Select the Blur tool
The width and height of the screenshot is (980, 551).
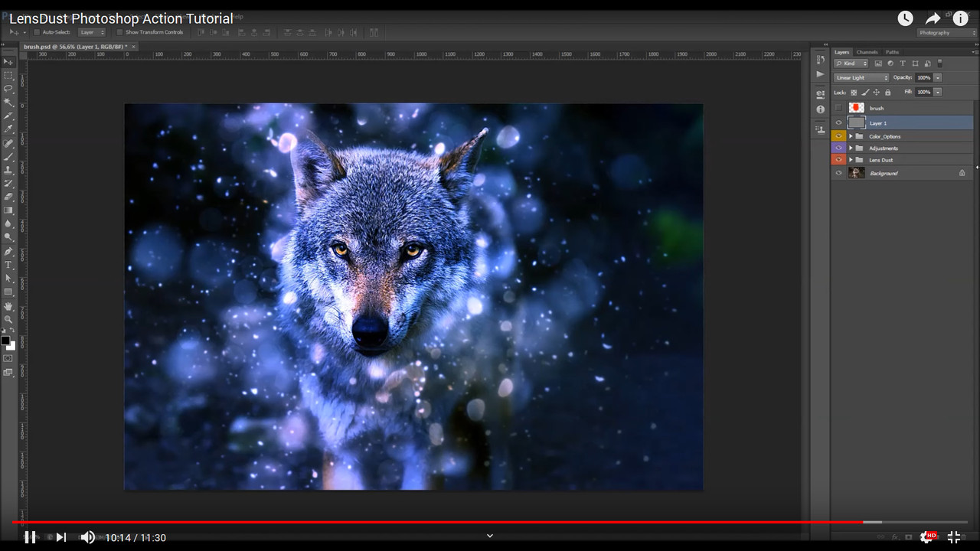(8, 224)
